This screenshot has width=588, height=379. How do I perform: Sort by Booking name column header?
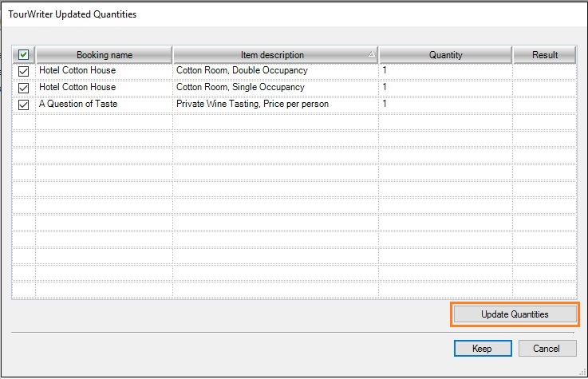coord(105,55)
